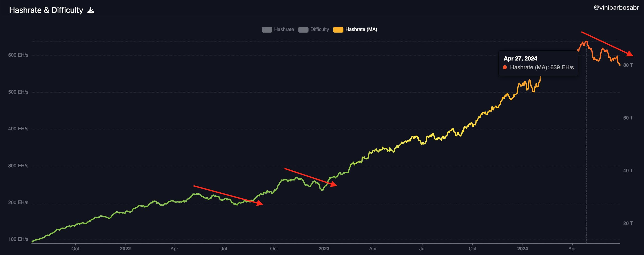Click the orange dot in the tooltip
Image resolution: width=644 pixels, height=255 pixels.
[x=505, y=67]
